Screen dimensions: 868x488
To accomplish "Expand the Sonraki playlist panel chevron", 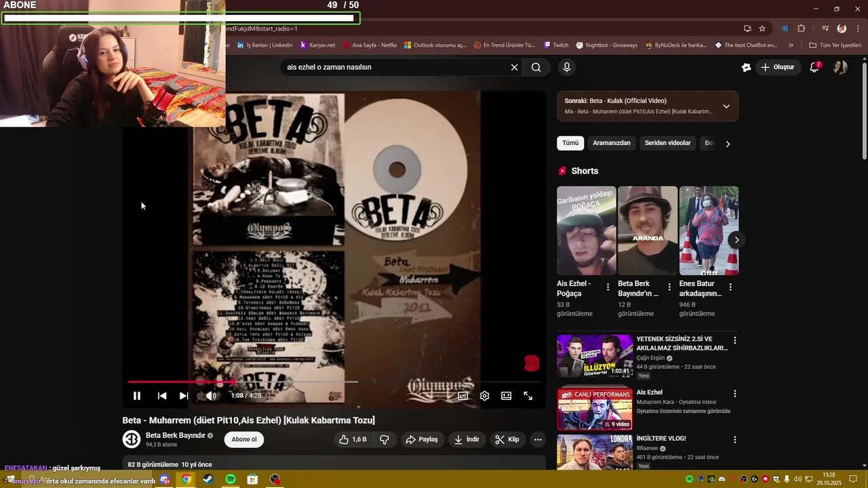I will [x=726, y=106].
